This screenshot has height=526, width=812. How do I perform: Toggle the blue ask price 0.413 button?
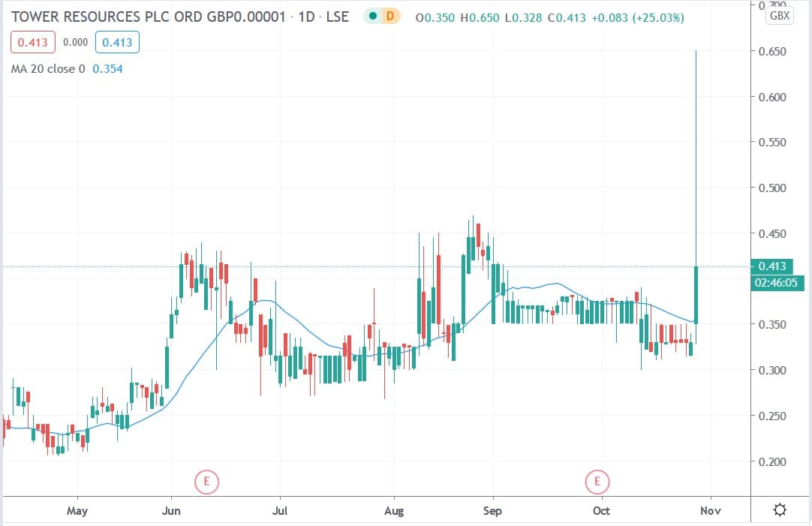(117, 42)
